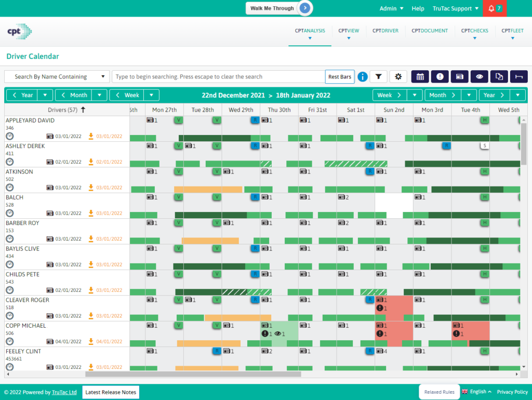
Task: Select the bed rest-periods toolbar icon
Action: pos(518,76)
